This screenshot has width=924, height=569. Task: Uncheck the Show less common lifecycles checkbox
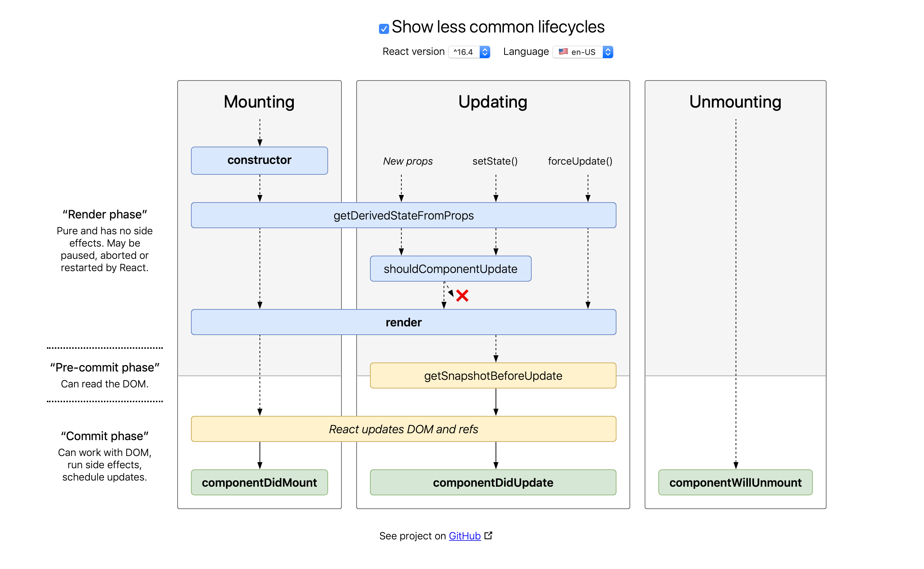click(x=383, y=29)
